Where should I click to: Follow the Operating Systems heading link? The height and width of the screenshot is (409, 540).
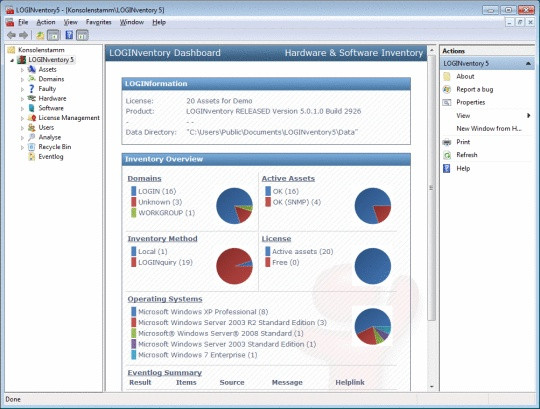(x=165, y=299)
